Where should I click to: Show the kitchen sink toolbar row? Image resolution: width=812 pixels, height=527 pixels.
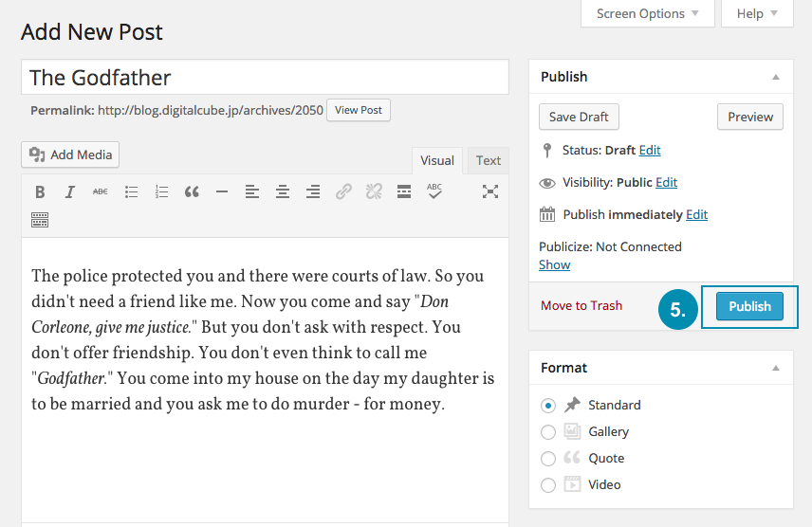tap(40, 220)
